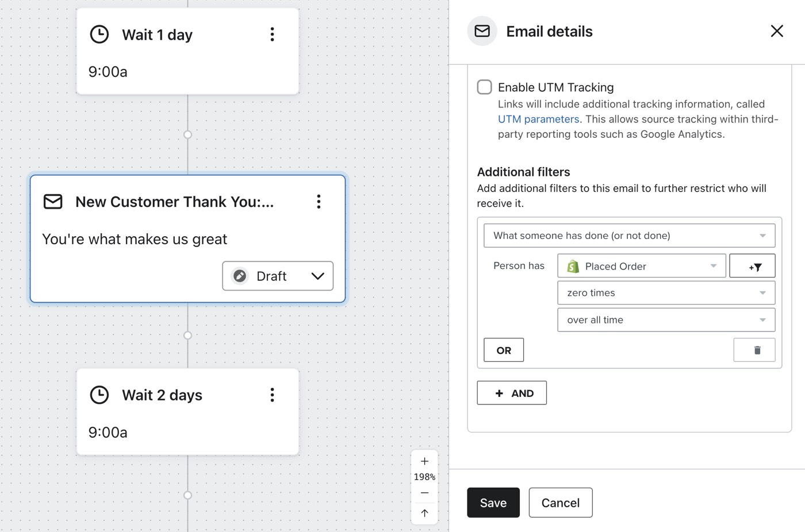805x532 pixels.
Task: Zoom in on the flow canvas
Action: [424, 461]
